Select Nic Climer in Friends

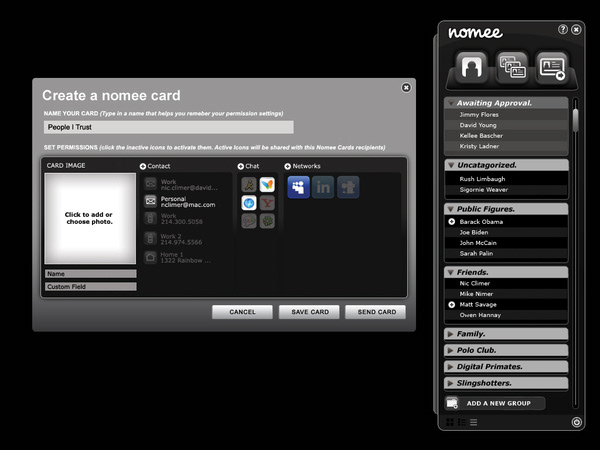coord(506,283)
